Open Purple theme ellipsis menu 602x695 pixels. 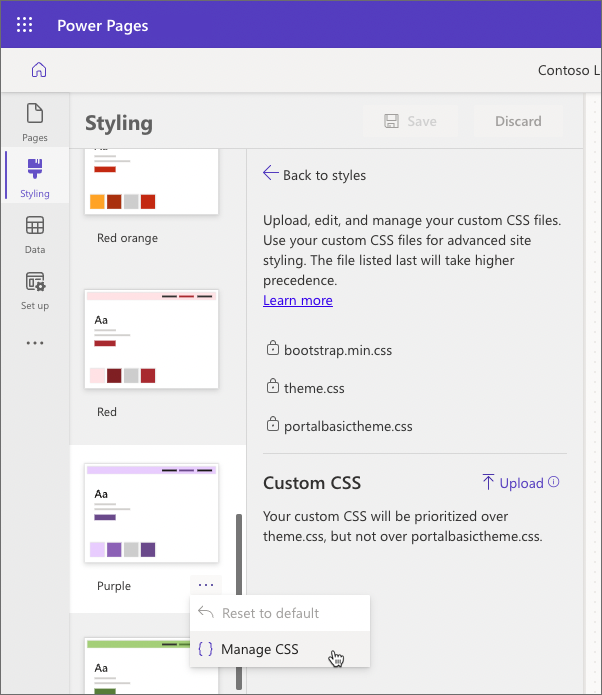coord(206,585)
